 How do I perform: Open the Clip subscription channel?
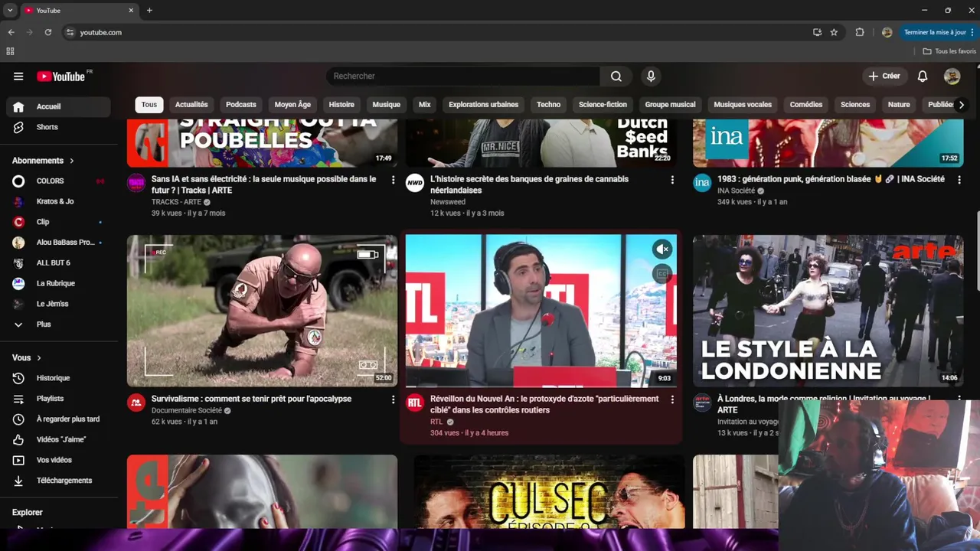(58, 222)
